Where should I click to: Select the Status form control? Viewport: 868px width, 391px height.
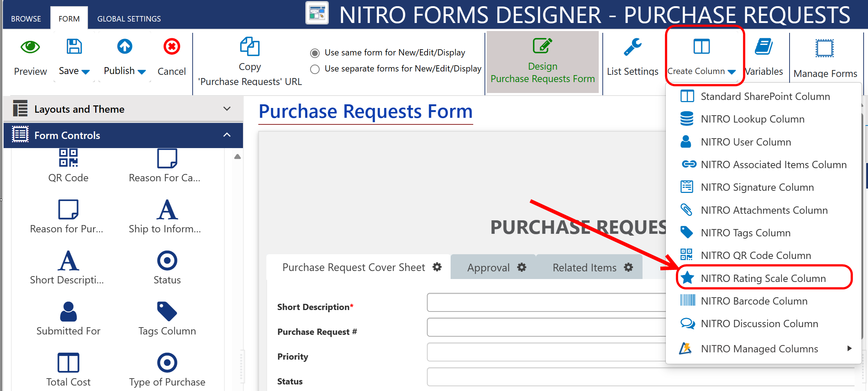tap(167, 268)
